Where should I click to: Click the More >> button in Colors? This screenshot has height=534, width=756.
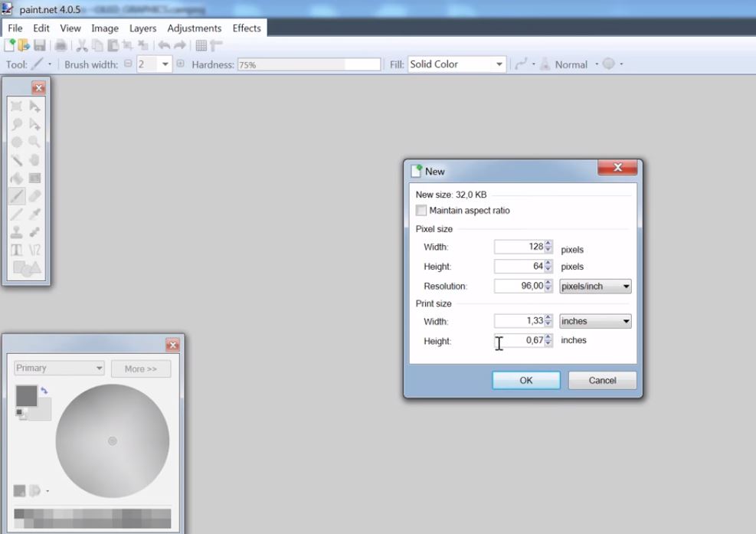point(141,369)
